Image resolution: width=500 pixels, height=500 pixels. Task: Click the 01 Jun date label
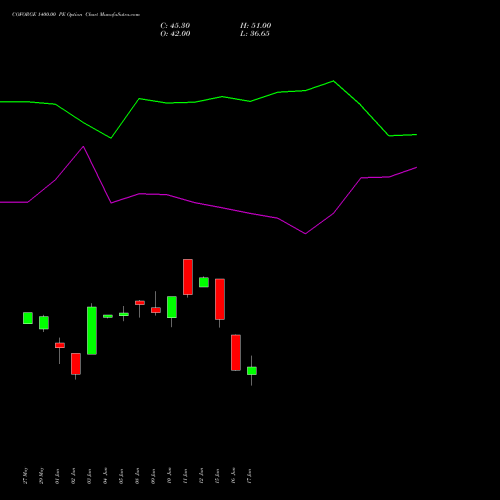[x=58, y=476]
